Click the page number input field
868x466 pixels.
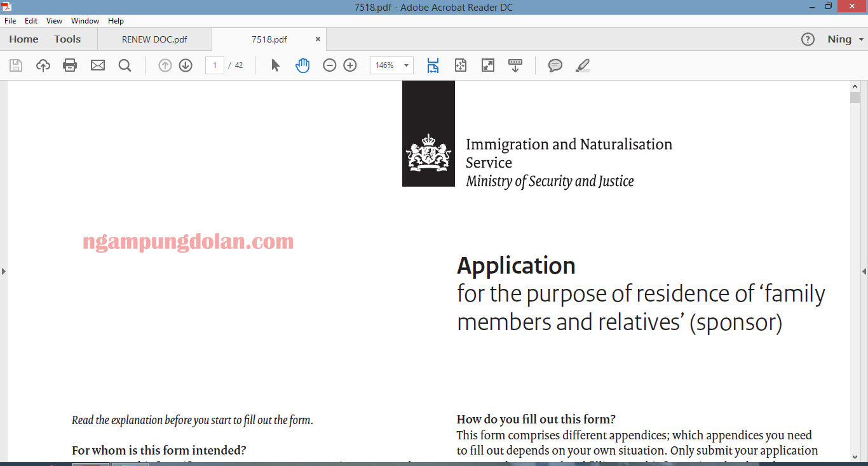[215, 65]
